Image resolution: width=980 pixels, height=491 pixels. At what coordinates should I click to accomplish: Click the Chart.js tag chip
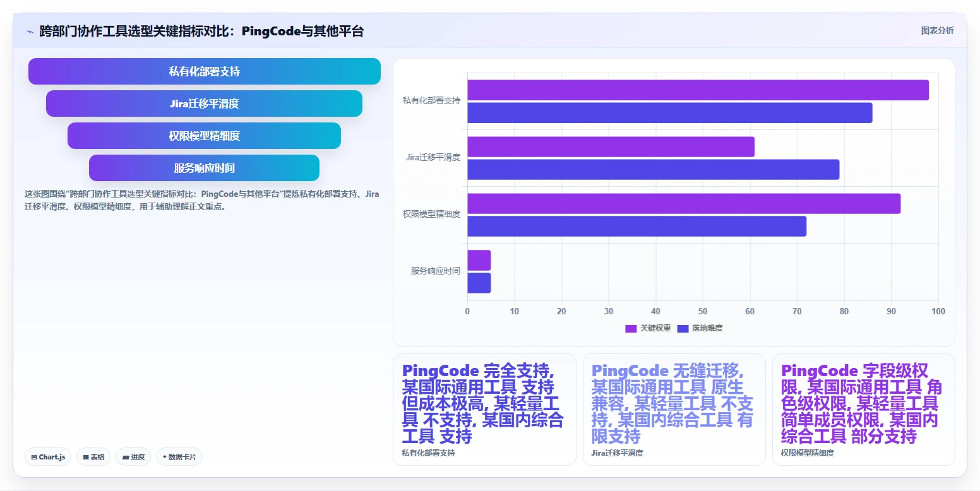(x=48, y=457)
